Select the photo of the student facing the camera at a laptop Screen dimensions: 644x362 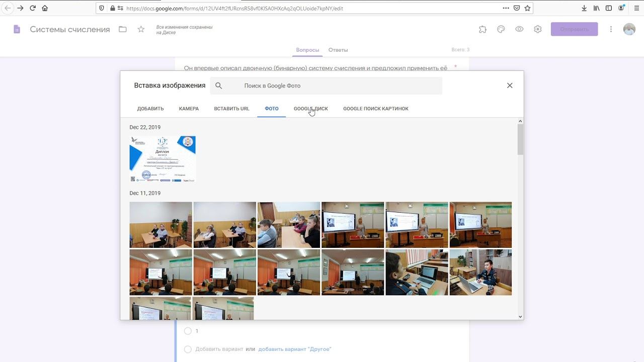click(x=480, y=272)
